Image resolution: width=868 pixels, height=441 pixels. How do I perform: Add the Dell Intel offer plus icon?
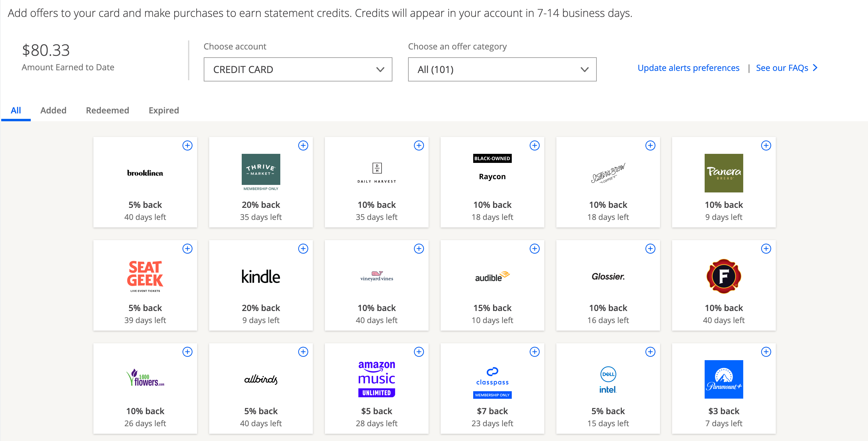pos(650,352)
